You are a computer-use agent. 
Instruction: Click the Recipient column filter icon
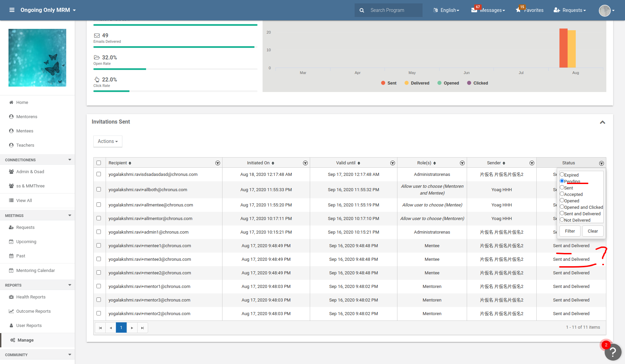tap(217, 163)
